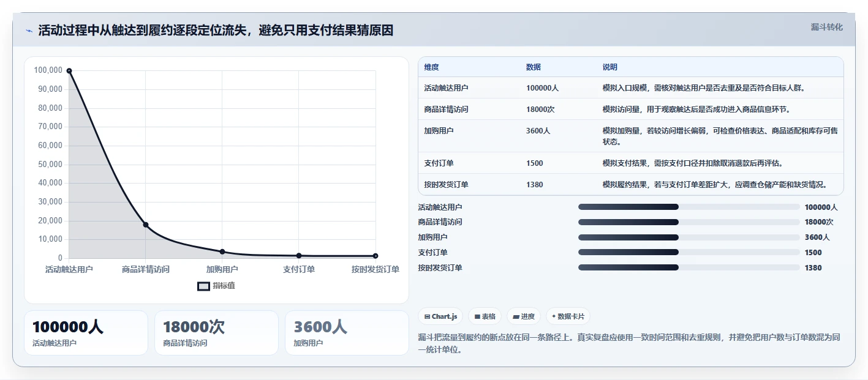Click the chart data point above 商品详情访问
The height and width of the screenshot is (380, 868).
(146, 225)
